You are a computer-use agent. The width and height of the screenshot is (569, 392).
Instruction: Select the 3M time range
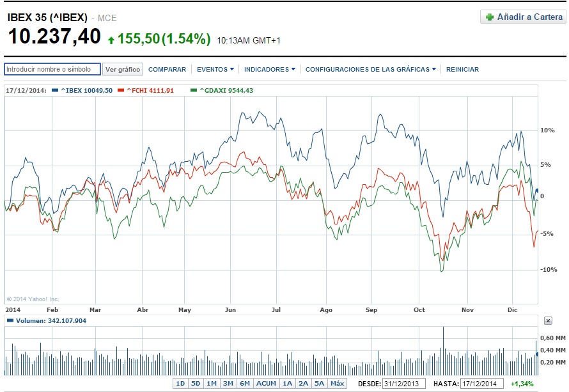(x=228, y=383)
